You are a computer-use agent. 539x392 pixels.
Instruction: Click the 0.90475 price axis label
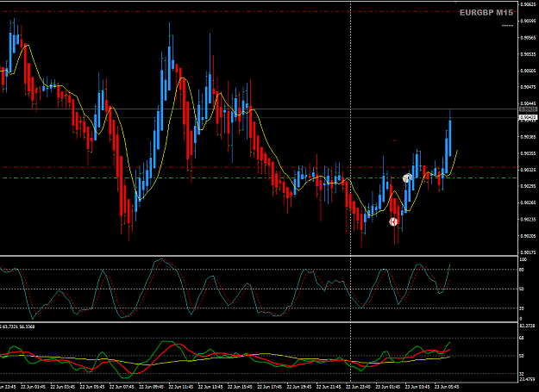click(529, 87)
